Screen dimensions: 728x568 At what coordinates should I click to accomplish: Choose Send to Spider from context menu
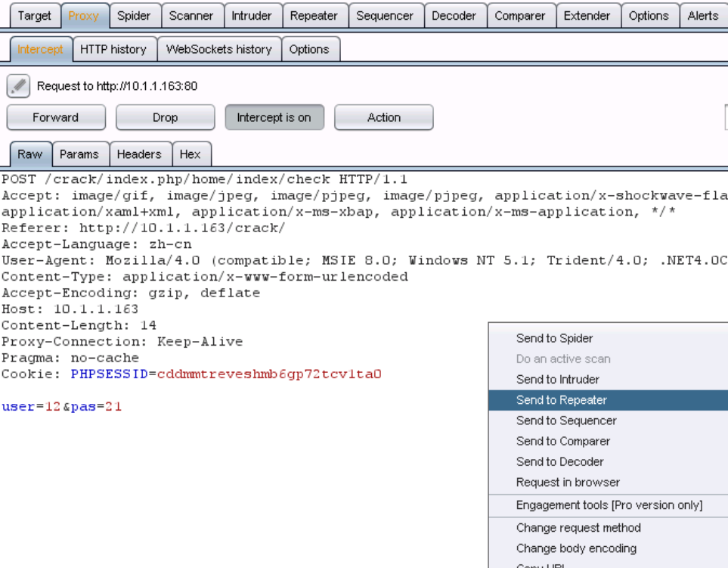tap(609, 339)
